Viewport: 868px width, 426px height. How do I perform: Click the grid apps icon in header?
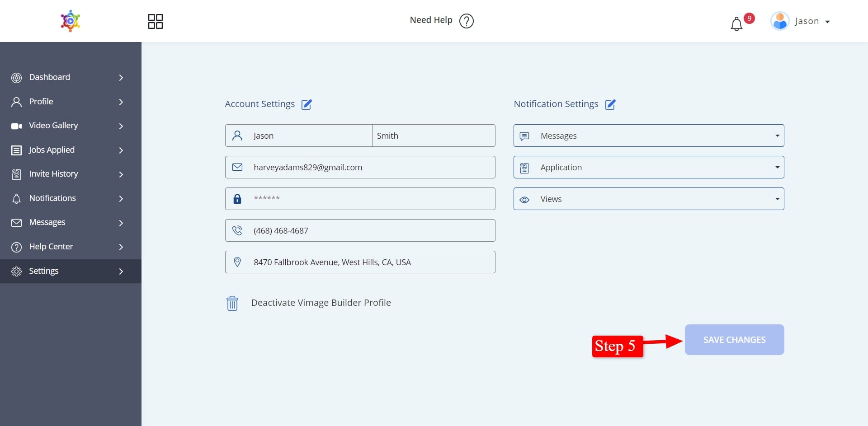coord(155,21)
